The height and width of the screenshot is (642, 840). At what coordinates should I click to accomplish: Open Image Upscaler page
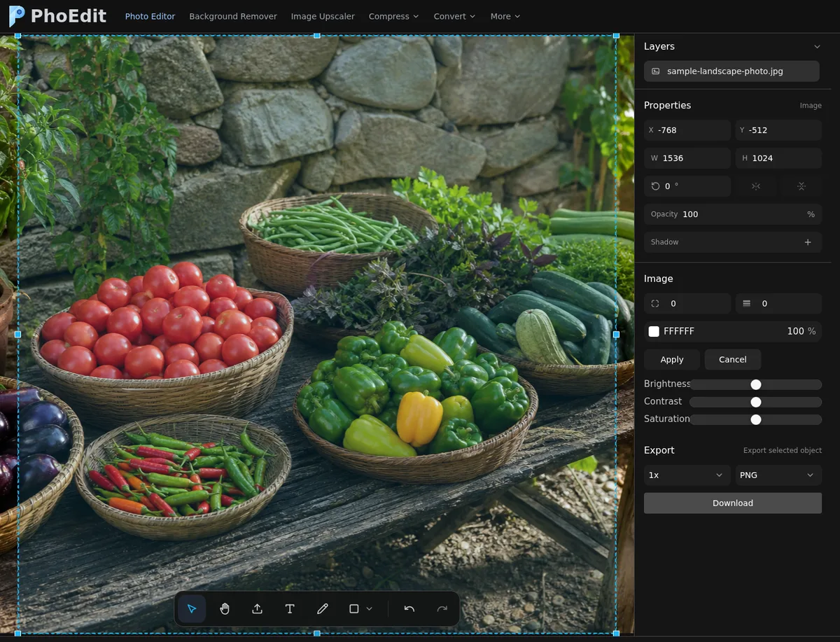[323, 16]
